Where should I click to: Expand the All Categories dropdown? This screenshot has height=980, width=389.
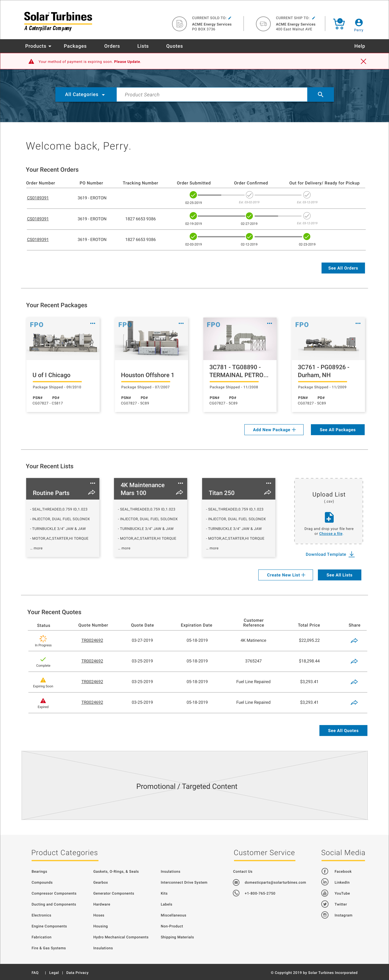click(86, 95)
